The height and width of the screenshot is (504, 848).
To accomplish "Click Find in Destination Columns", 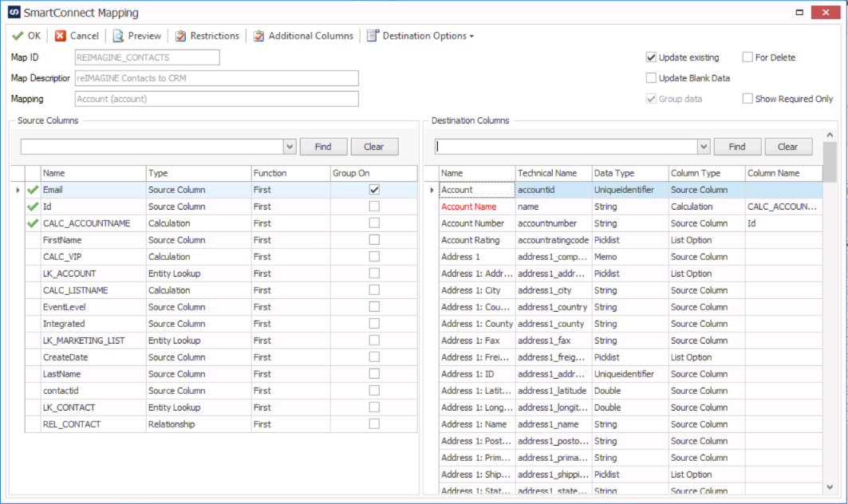I will [737, 147].
